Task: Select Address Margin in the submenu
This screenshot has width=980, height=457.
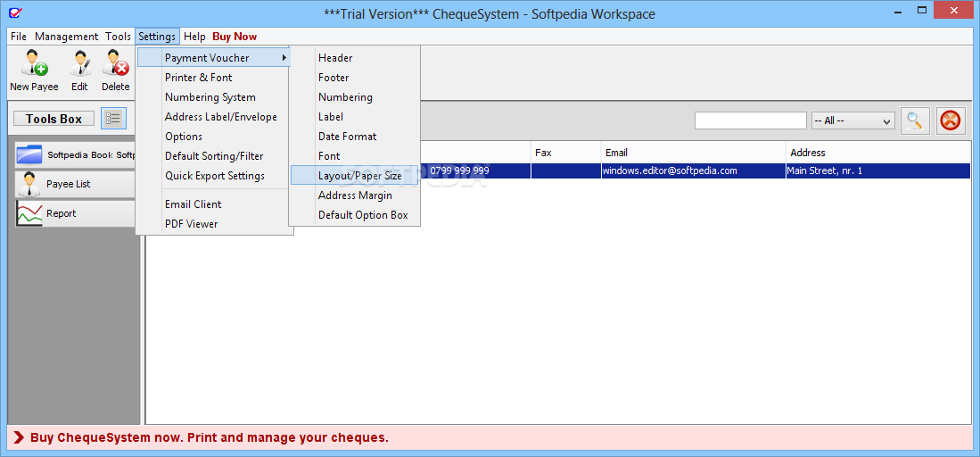Action: click(x=354, y=195)
